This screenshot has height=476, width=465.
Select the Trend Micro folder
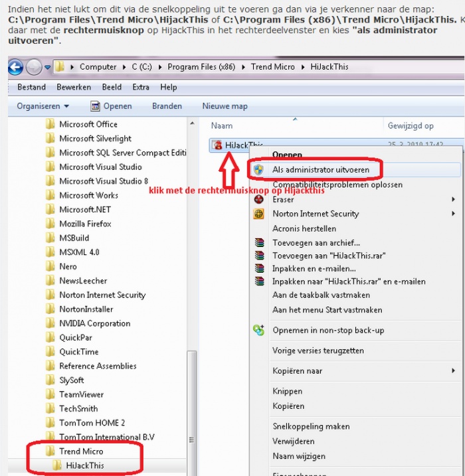81,451
